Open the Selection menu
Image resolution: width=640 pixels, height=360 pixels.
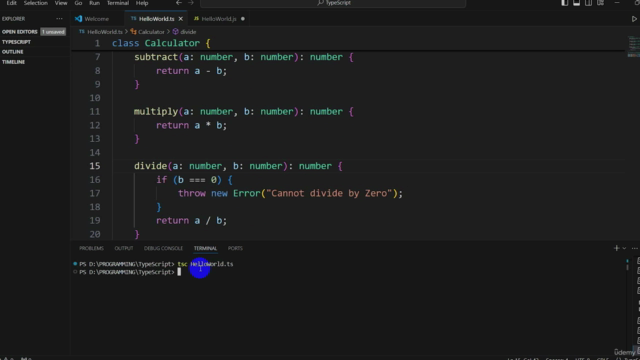point(36,3)
